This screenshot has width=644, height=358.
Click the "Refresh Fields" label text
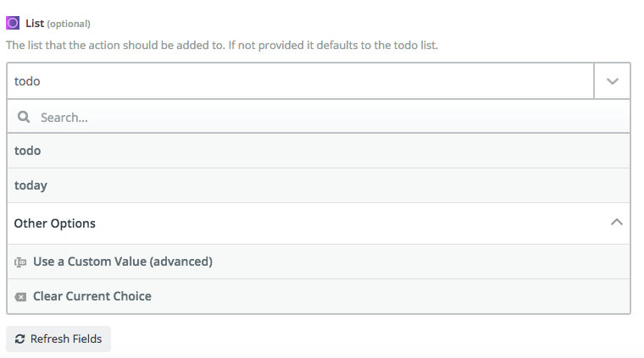65,339
